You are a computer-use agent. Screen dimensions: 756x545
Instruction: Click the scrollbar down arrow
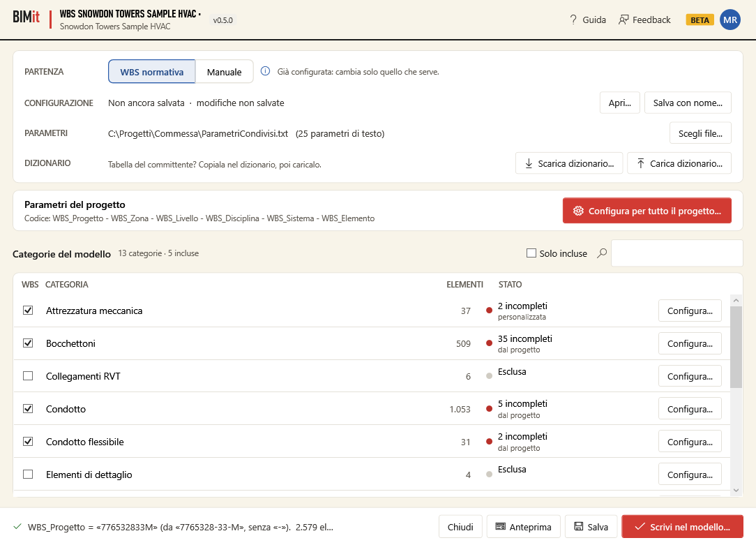click(x=736, y=490)
